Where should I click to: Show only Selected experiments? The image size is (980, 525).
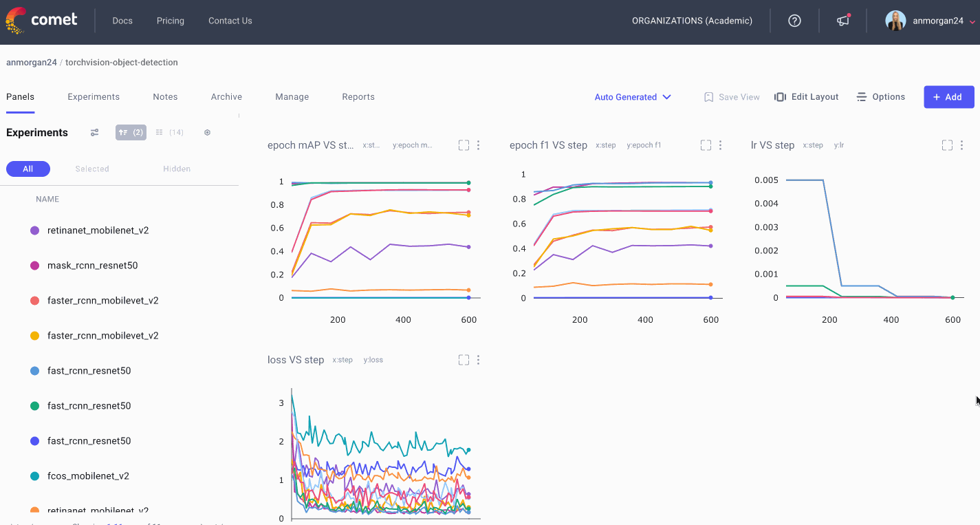[x=92, y=169]
